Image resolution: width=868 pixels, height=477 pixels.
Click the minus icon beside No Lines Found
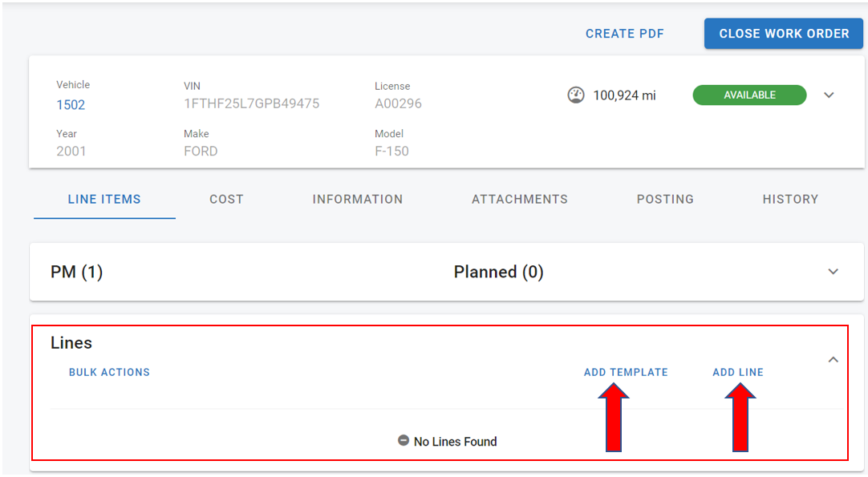pyautogui.click(x=404, y=441)
